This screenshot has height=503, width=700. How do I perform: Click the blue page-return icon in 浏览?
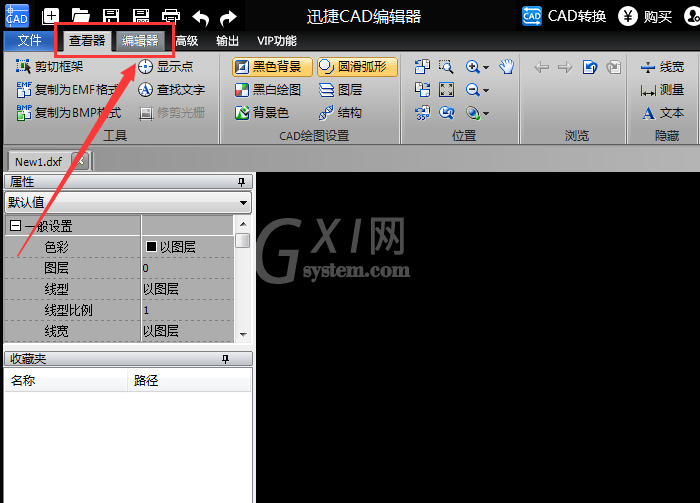(590, 67)
